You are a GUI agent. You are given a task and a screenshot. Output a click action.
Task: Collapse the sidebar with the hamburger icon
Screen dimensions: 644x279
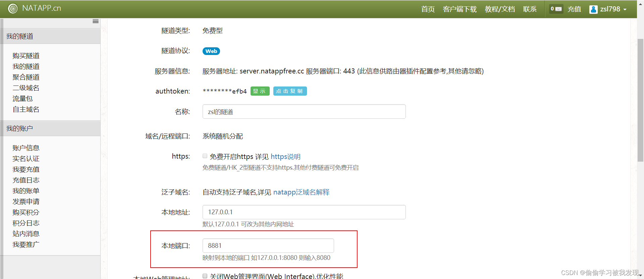tap(96, 21)
